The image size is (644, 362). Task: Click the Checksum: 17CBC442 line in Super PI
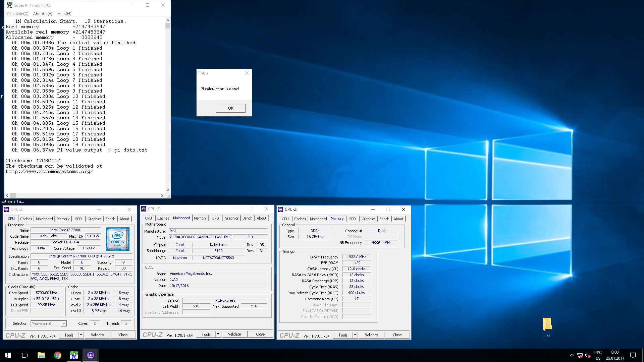tap(33, 161)
